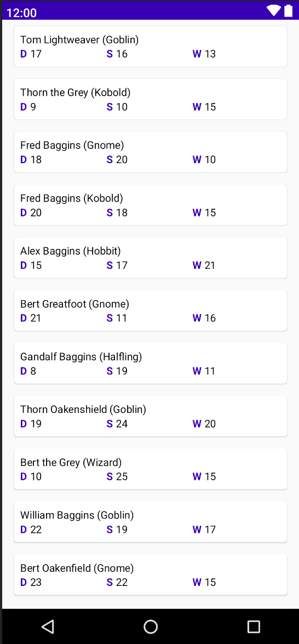This screenshot has width=299, height=644.
Task: Tap the Bert Oakenfield (Gnome) card
Action: point(150,575)
